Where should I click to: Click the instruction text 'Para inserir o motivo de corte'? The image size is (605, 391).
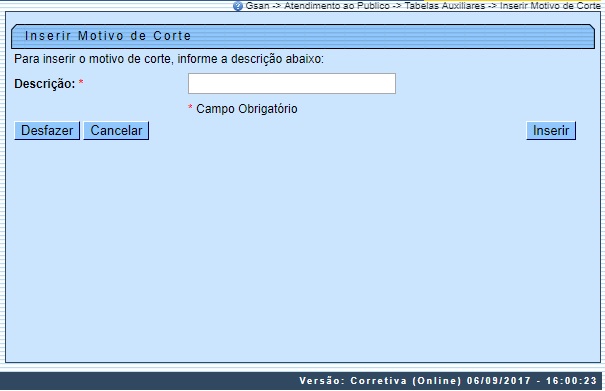pos(92,59)
